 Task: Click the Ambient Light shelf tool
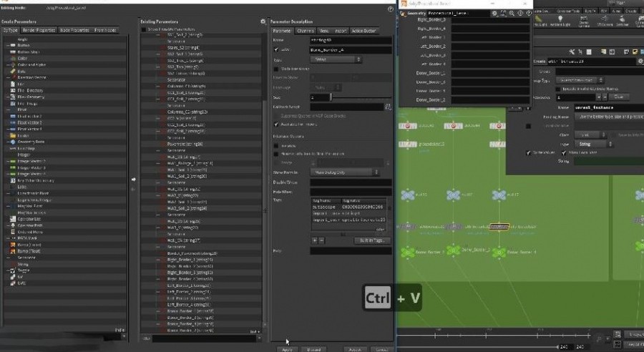tap(560, 20)
